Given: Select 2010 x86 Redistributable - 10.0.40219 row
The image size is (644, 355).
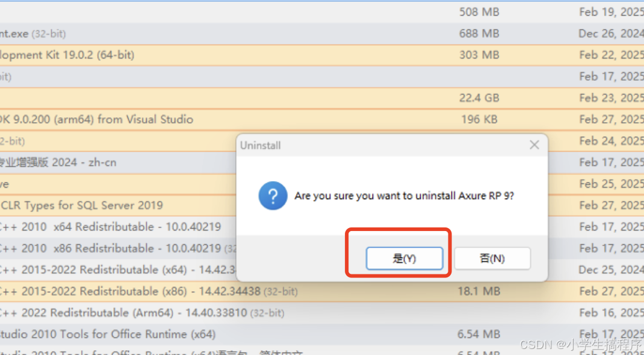Looking at the screenshot, I should pos(119,248).
